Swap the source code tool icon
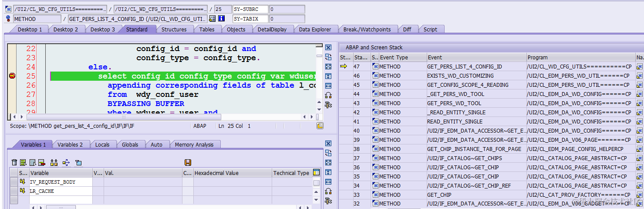The width and height of the screenshot is (644, 209). [328, 57]
